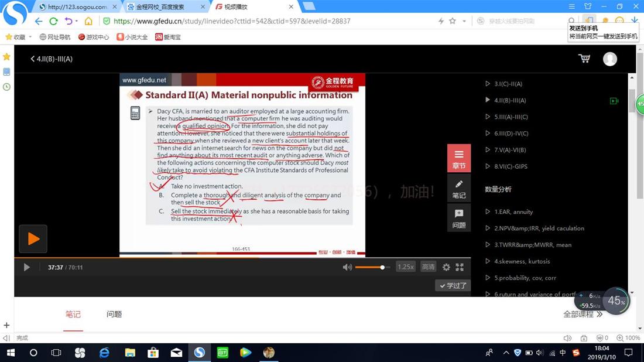
Task: Change playback speed 1.25x
Action: click(x=405, y=267)
